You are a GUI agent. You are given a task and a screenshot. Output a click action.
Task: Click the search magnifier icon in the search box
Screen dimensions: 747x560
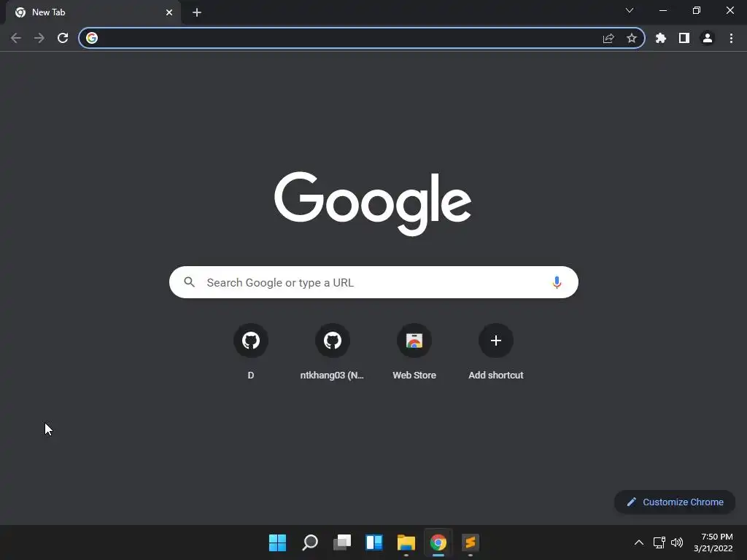[190, 282]
